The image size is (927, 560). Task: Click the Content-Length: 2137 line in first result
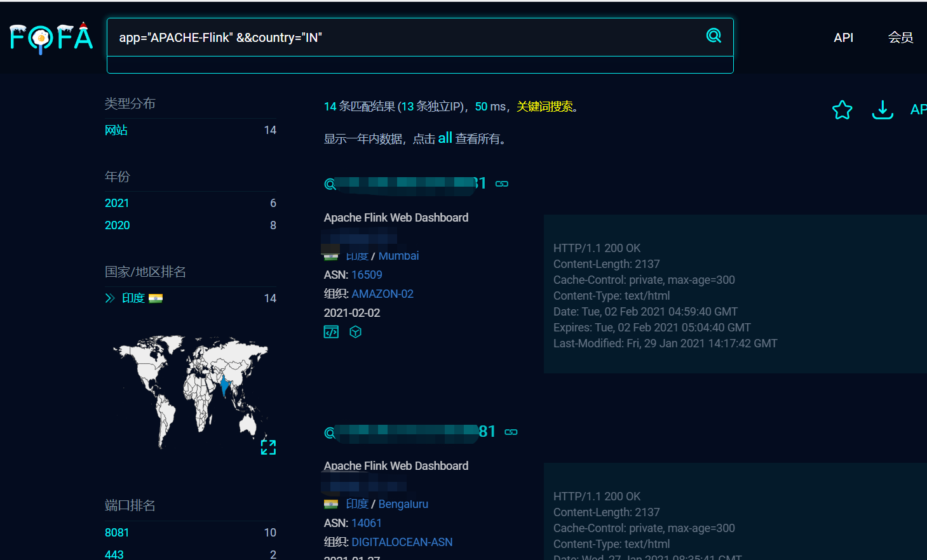point(606,264)
